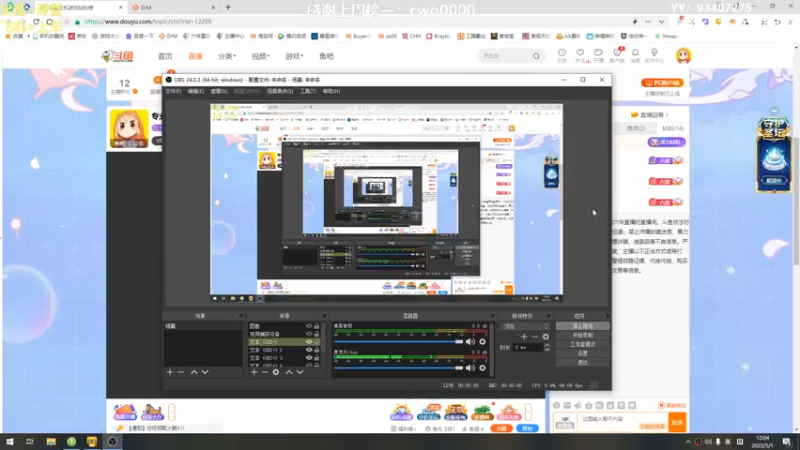This screenshot has height=450, width=800.
Task: Click mic/aux volume slider in mixer
Action: (x=398, y=367)
